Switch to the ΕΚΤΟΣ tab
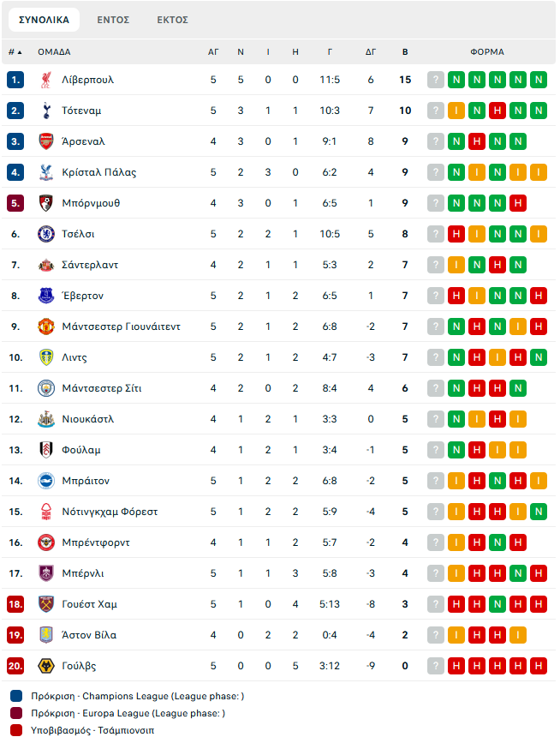This screenshot has height=743, width=560. [x=172, y=20]
